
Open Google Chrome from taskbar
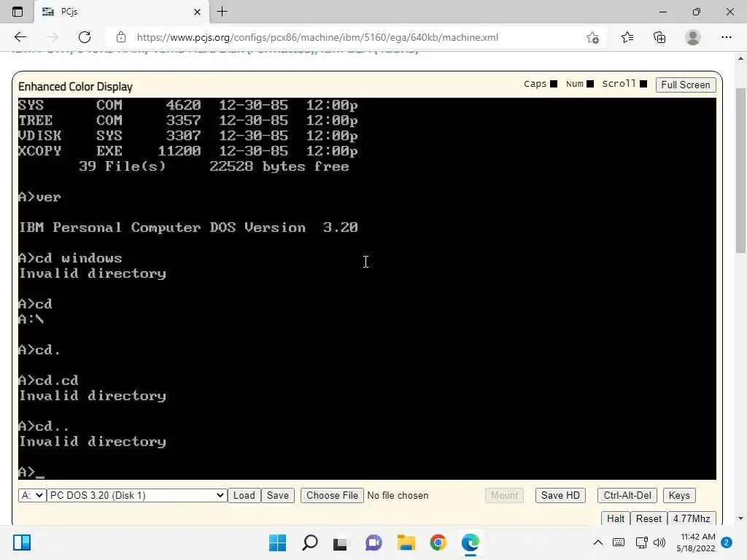point(438,542)
